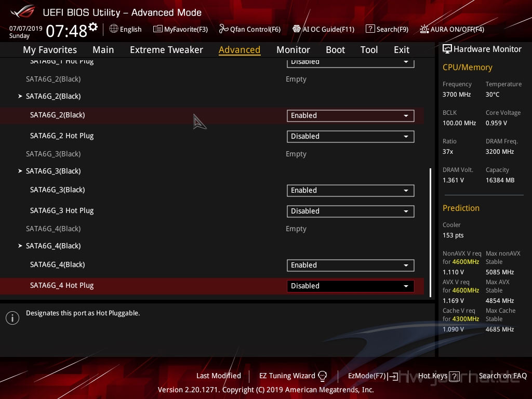This screenshot has width=532, height=399.
Task: Open the SATA6G_2 Hot Plug dropdown
Action: 351,137
